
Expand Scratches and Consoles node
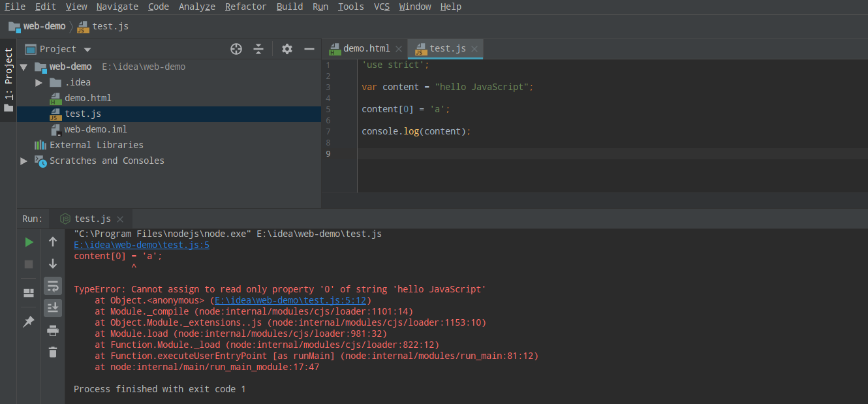click(x=23, y=161)
